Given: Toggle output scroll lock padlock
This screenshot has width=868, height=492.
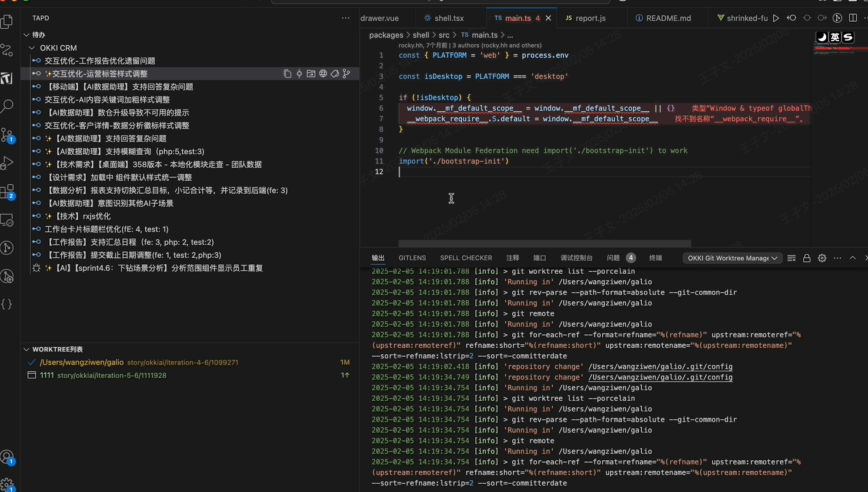Looking at the screenshot, I should [807, 258].
